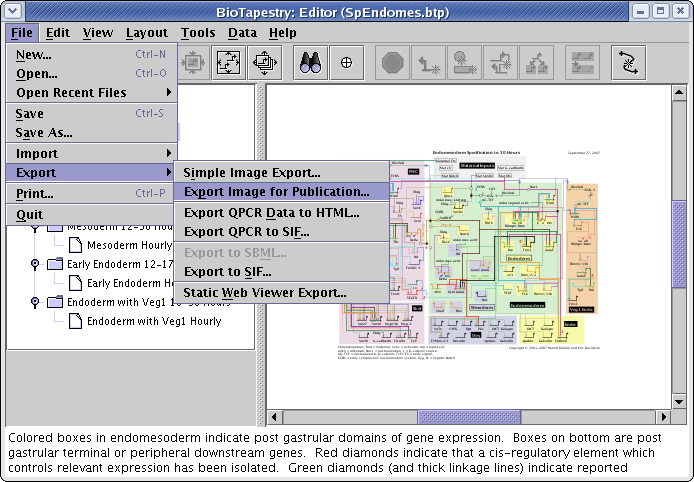
Task: Open the Tools menu in menu bar
Action: 198,33
